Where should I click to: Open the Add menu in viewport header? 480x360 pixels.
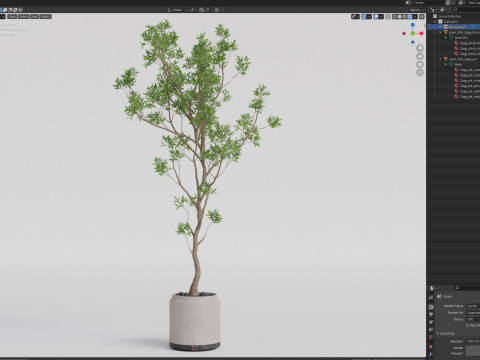click(35, 16)
